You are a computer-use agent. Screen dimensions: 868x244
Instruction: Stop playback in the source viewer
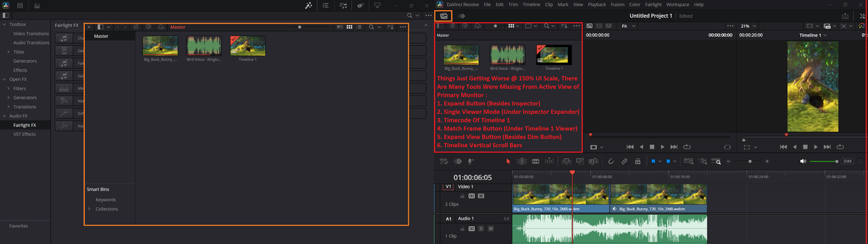coord(652,146)
